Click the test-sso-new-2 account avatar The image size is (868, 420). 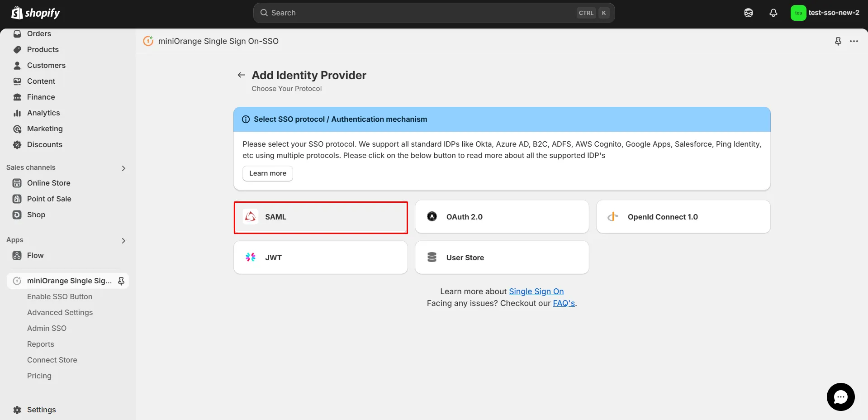coord(798,13)
